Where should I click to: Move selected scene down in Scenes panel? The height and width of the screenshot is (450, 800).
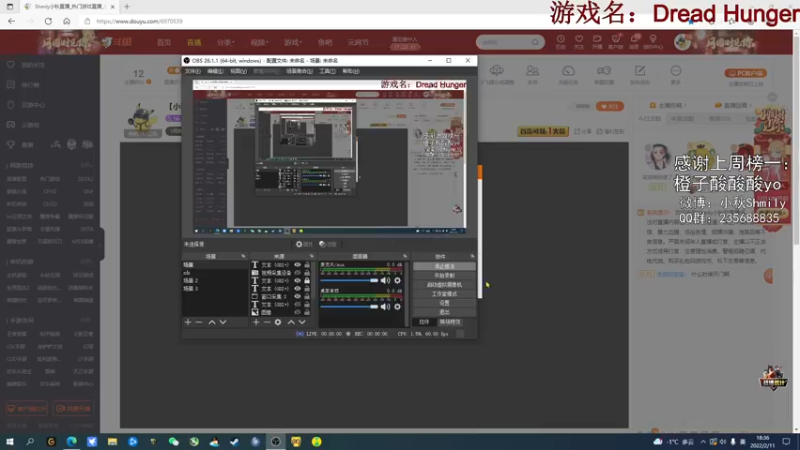[223, 322]
